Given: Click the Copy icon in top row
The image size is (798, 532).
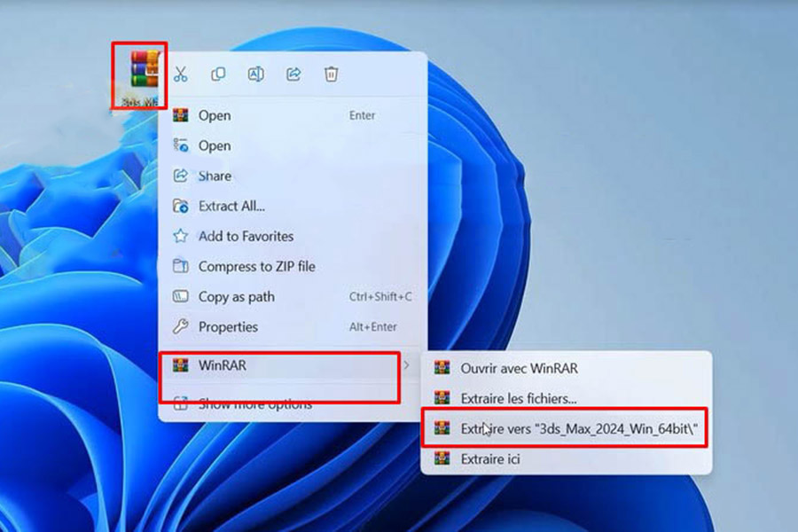Looking at the screenshot, I should tap(218, 74).
